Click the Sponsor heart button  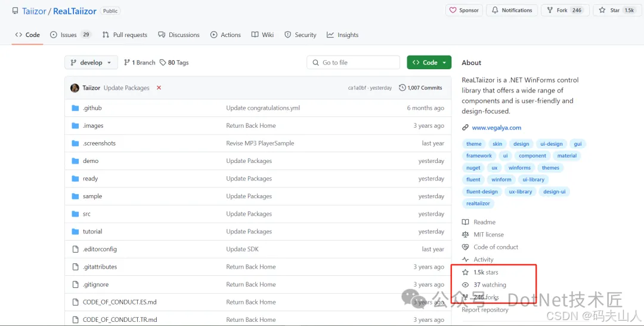click(464, 10)
